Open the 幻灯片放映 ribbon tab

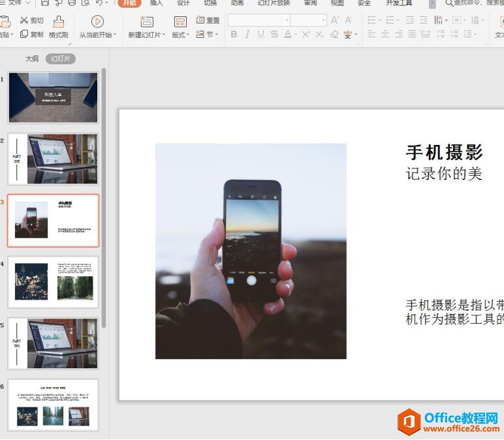tap(274, 3)
